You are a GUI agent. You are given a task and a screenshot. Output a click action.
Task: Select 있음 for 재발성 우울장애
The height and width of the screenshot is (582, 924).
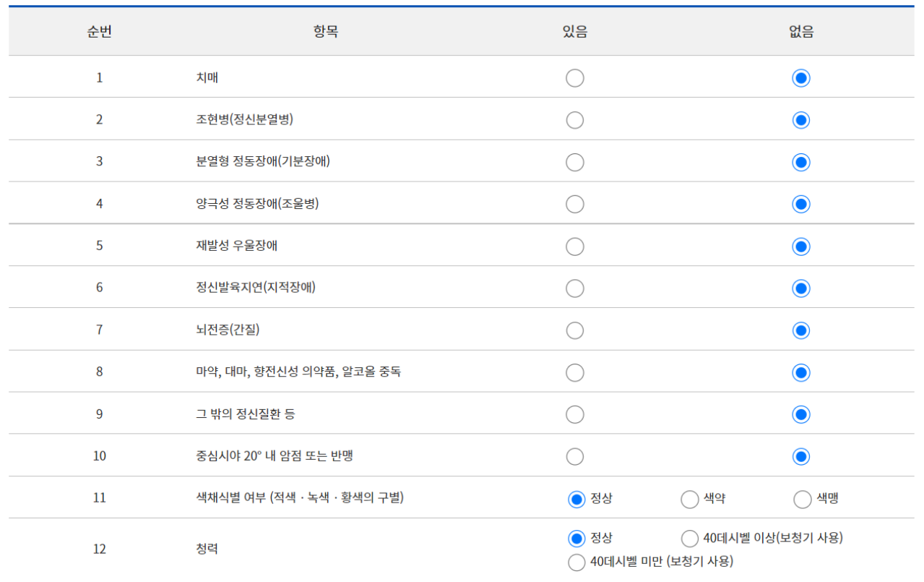pyautogui.click(x=574, y=246)
